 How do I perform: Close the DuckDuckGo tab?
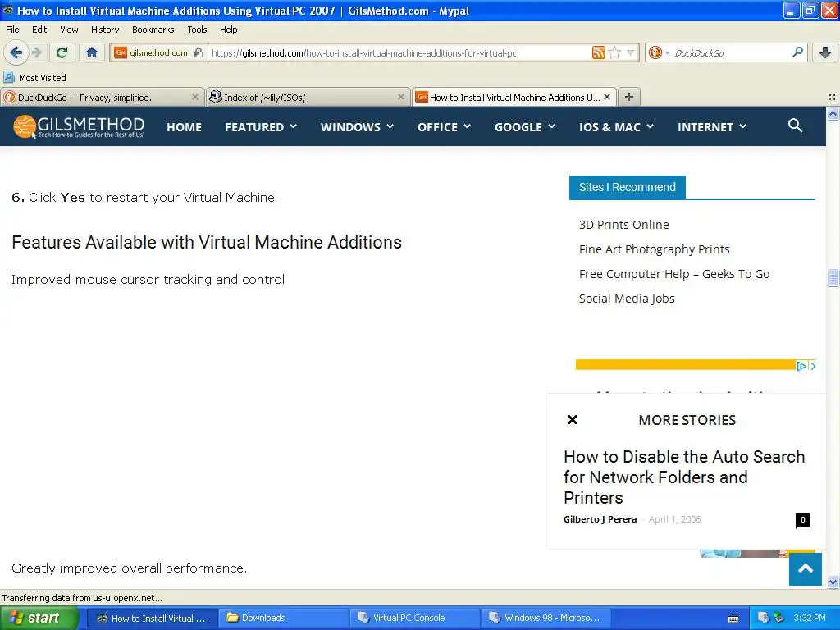195,97
